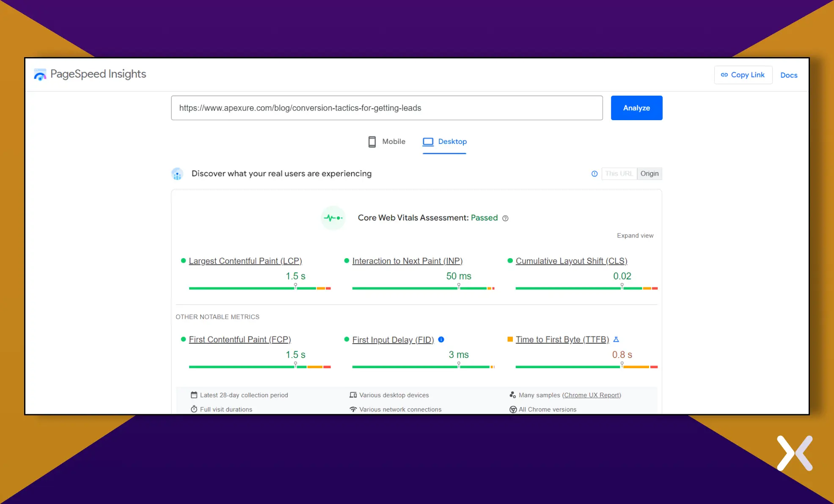
Task: Open the Docs link
Action: [789, 75]
